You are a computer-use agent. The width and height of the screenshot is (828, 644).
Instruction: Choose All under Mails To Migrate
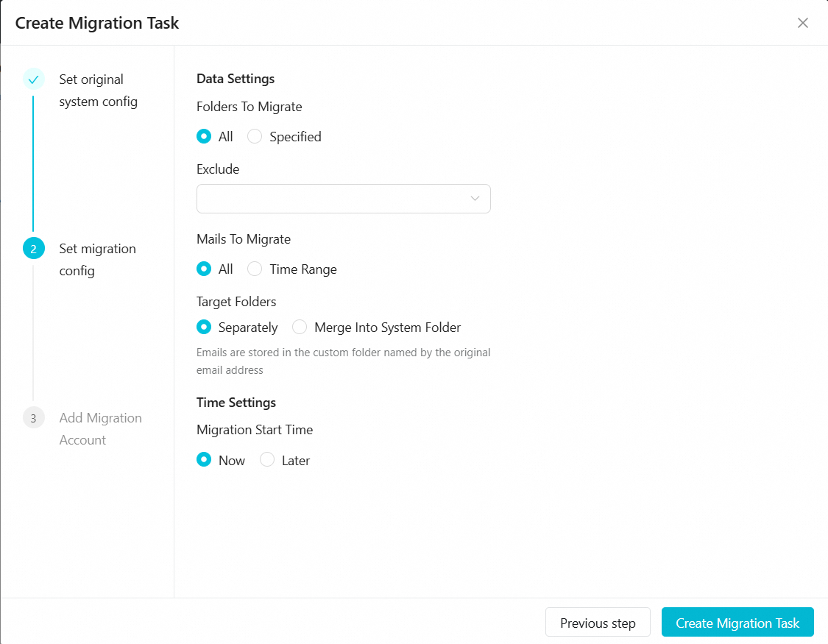click(205, 269)
